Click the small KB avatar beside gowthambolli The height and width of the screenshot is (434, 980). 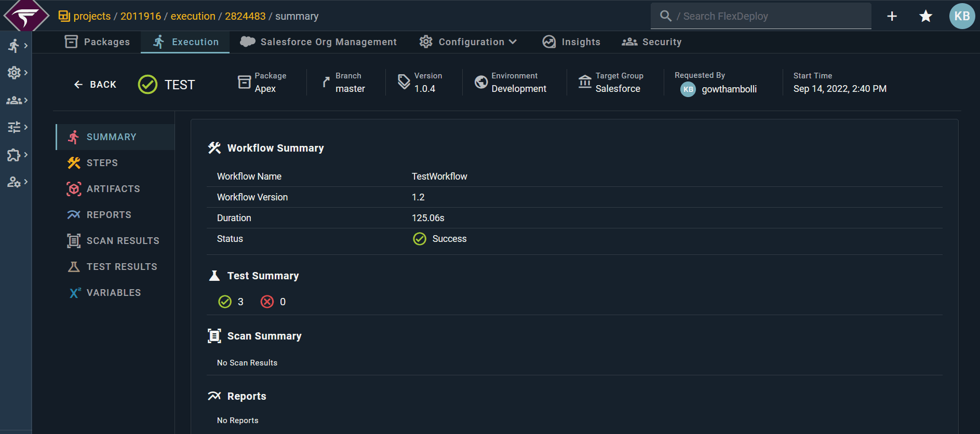pyautogui.click(x=688, y=89)
